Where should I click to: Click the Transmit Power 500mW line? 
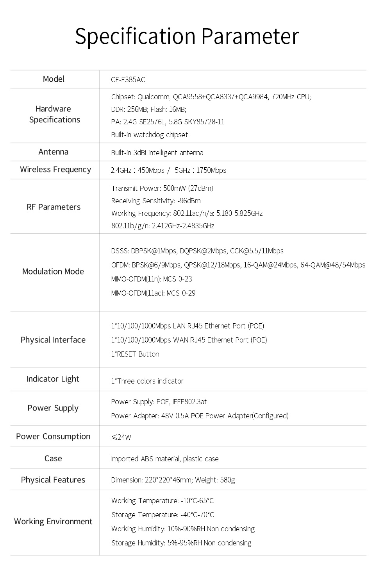point(162,188)
